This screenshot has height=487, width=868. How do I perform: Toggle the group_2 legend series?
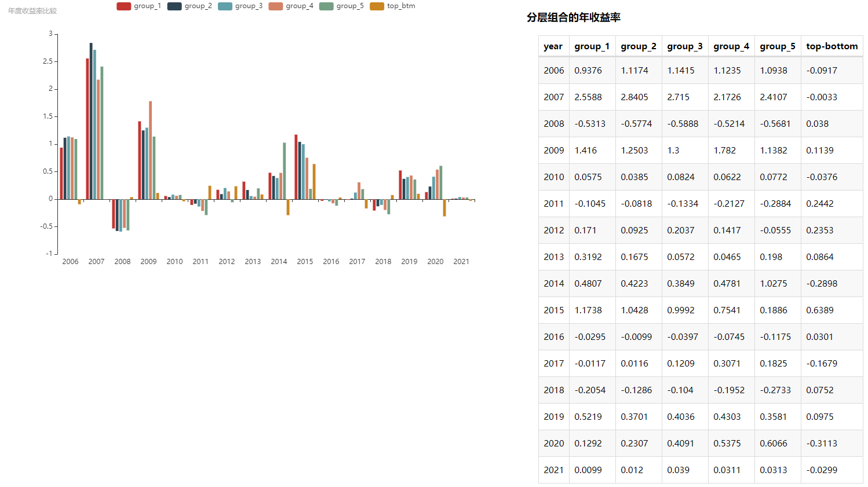pos(189,6)
